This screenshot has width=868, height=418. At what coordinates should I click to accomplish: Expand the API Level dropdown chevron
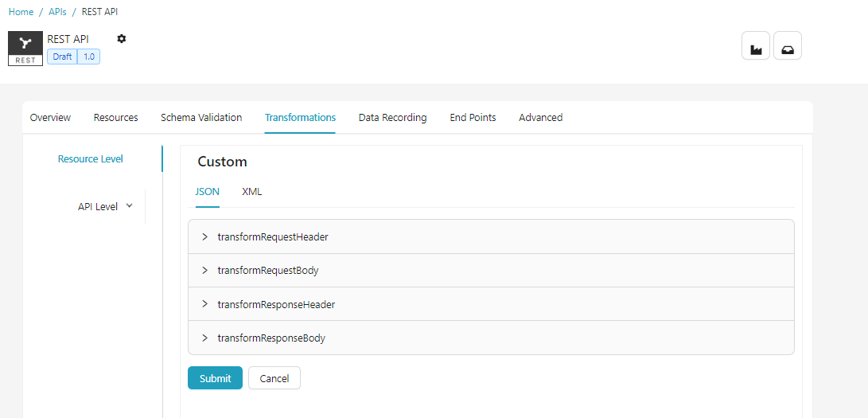[x=130, y=206]
